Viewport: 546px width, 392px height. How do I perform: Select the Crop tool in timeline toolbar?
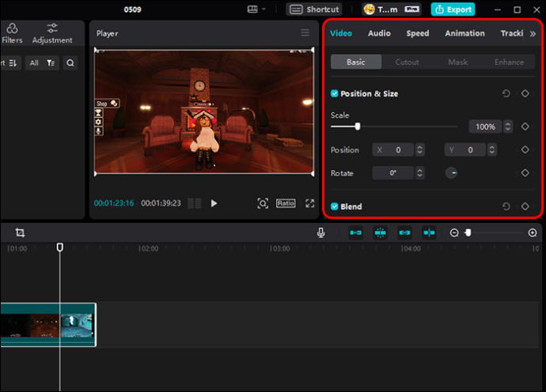coord(20,232)
